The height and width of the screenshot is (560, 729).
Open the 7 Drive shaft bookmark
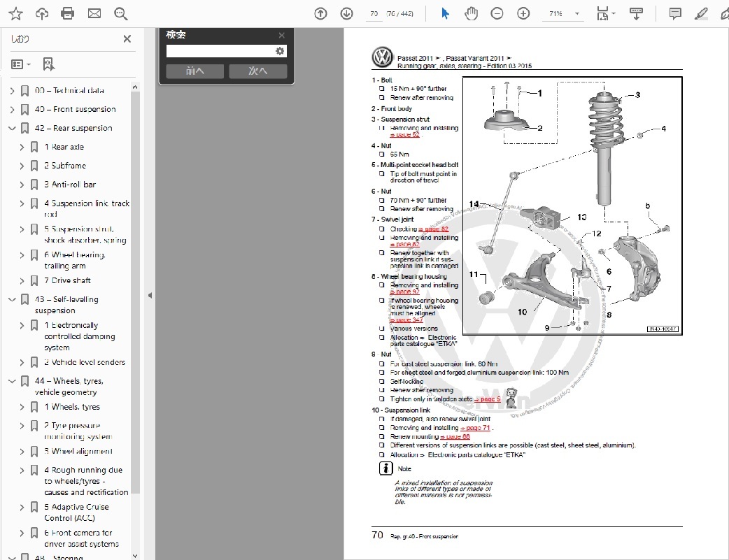pos(71,280)
